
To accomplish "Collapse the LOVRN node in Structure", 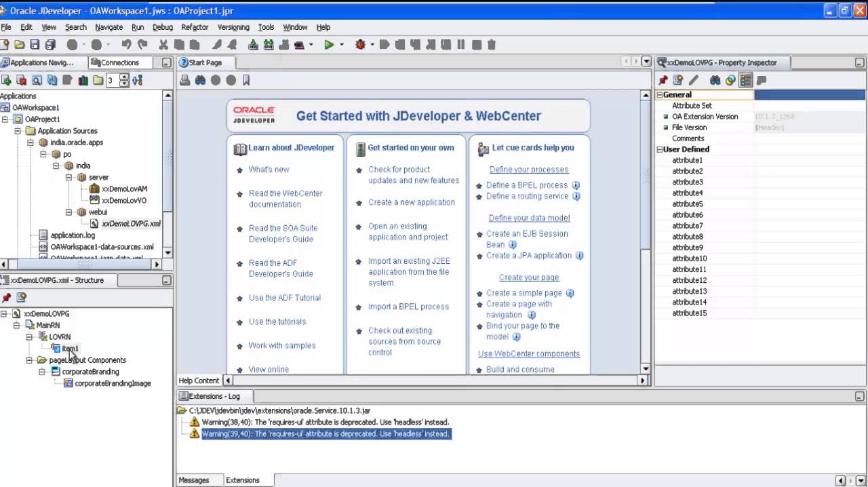I will point(29,337).
